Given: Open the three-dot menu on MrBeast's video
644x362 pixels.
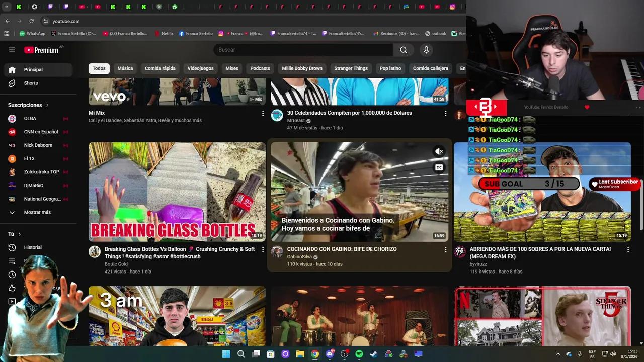Looking at the screenshot, I should (445, 114).
